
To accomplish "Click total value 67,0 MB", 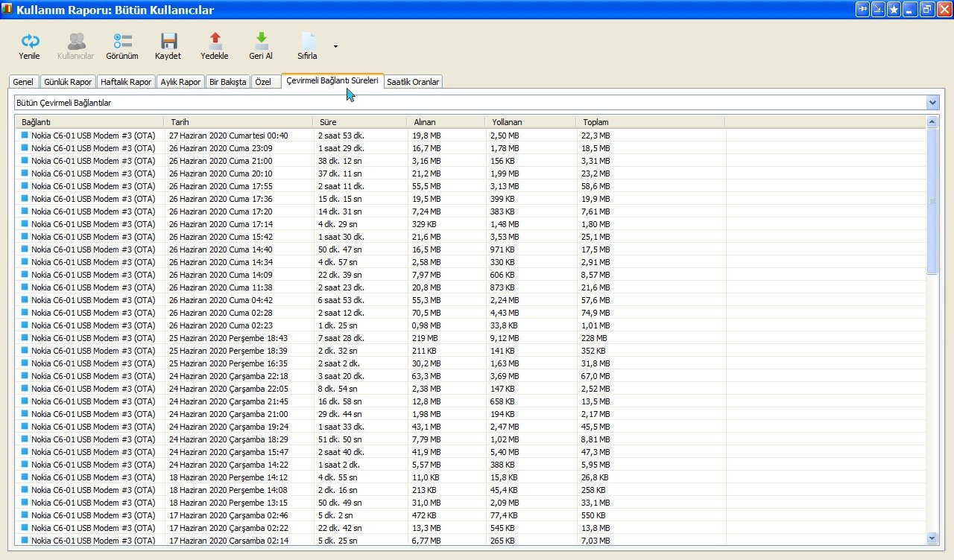I will click(x=596, y=376).
